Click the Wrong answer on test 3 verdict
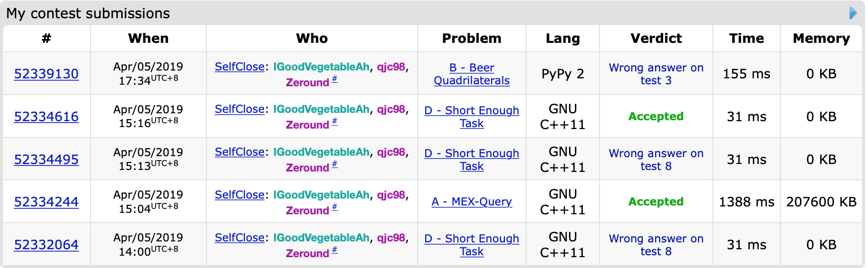The height and width of the screenshot is (268, 868). point(656,74)
